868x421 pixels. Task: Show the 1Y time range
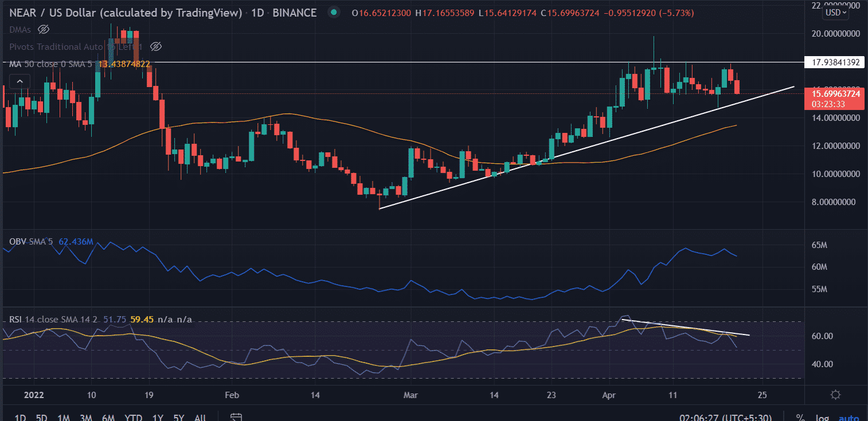158,417
